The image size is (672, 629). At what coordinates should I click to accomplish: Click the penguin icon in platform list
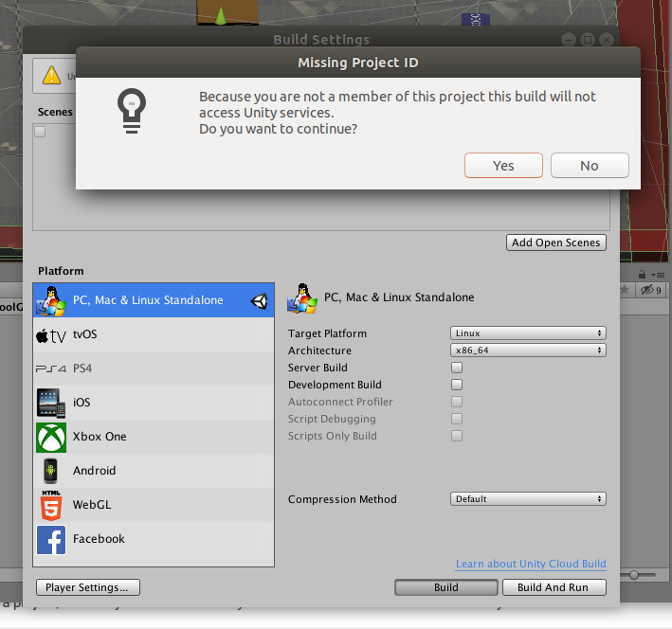(x=51, y=301)
